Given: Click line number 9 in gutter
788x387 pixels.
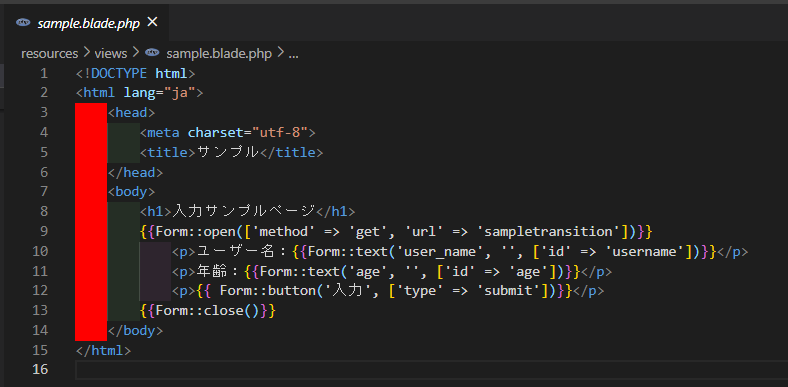Looking at the screenshot, I should 44,231.
